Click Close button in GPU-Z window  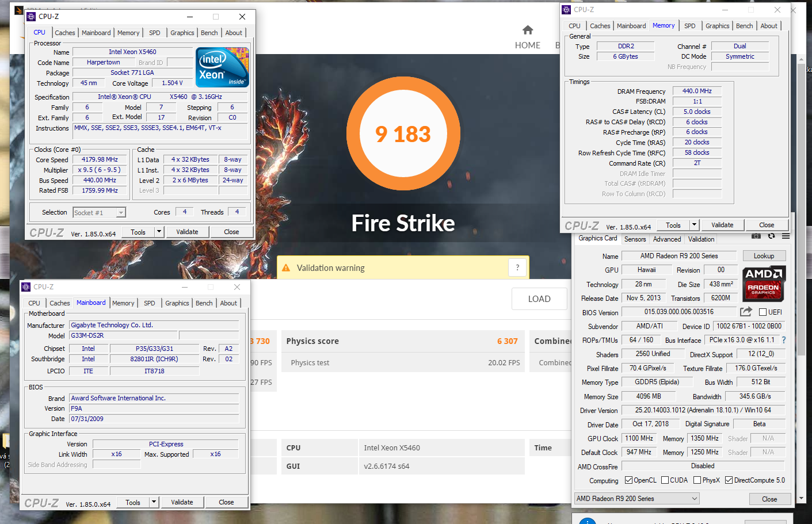click(x=769, y=499)
